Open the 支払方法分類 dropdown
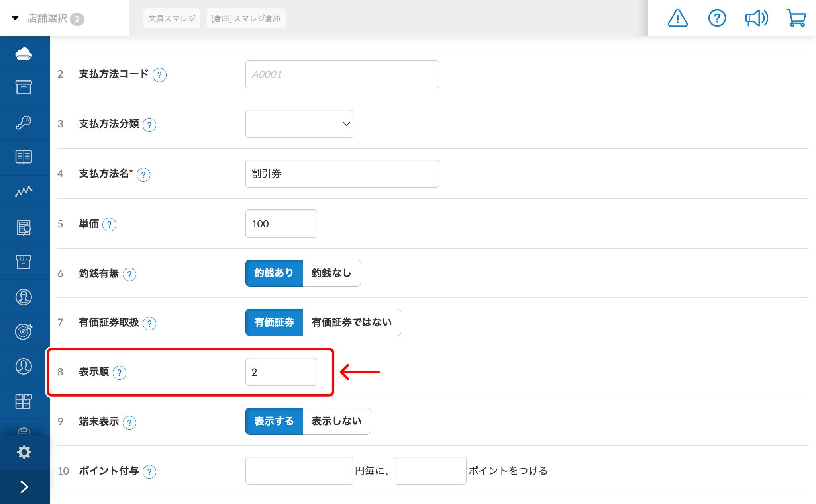This screenshot has height=504, width=816. (299, 124)
